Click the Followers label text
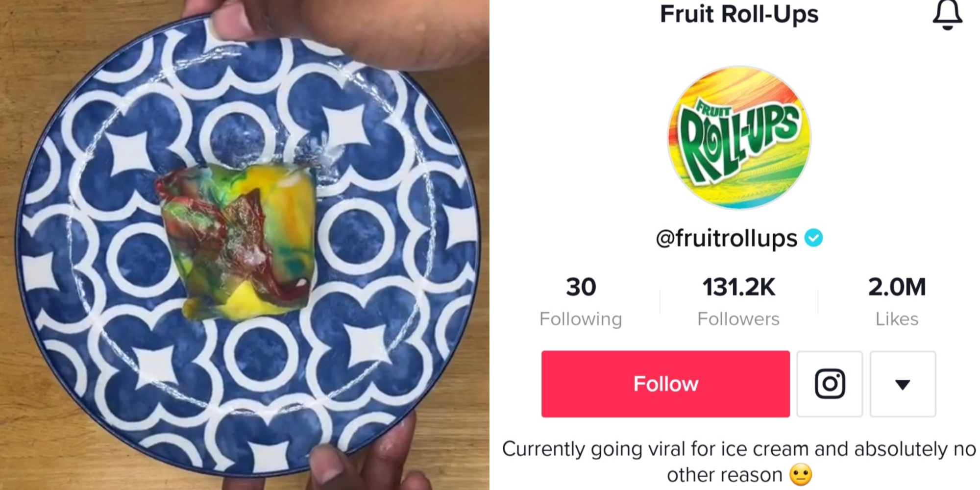This screenshot has width=980, height=490. (738, 319)
